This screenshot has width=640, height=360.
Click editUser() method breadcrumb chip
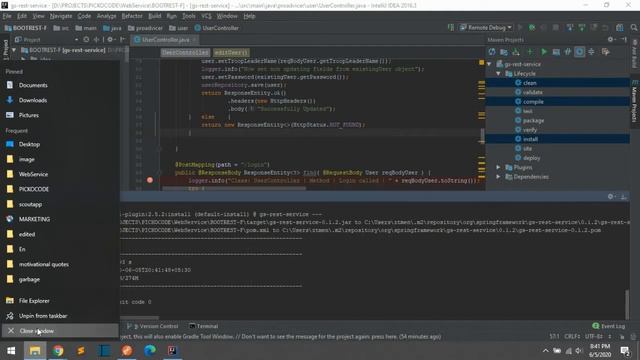tap(231, 53)
